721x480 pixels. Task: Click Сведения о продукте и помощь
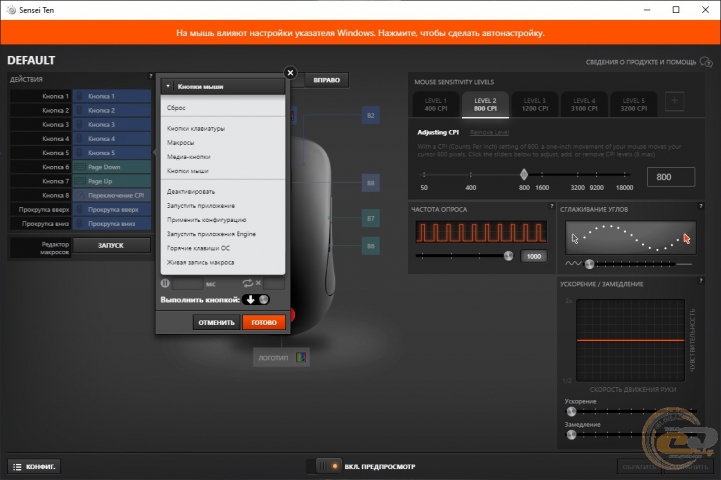[641, 62]
